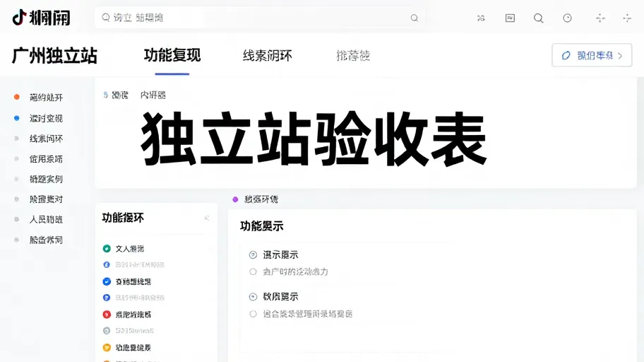Viewport: 644px width, 362px height.
Task: Focus the search input field in top bar
Action: coord(260,18)
